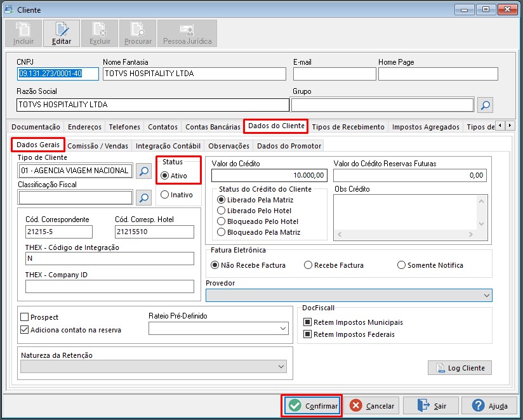Click the Pessoa Jurídica toolbar icon

coord(187,33)
